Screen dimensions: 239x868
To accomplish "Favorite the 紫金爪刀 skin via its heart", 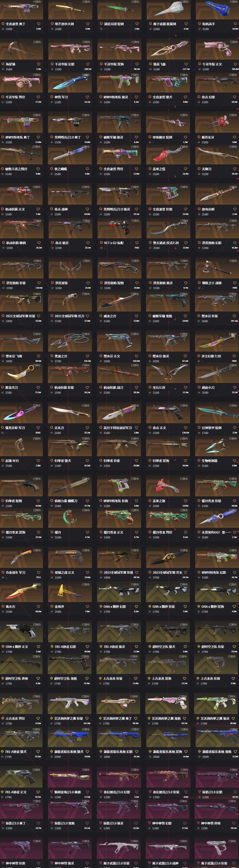I will click(39, 388).
